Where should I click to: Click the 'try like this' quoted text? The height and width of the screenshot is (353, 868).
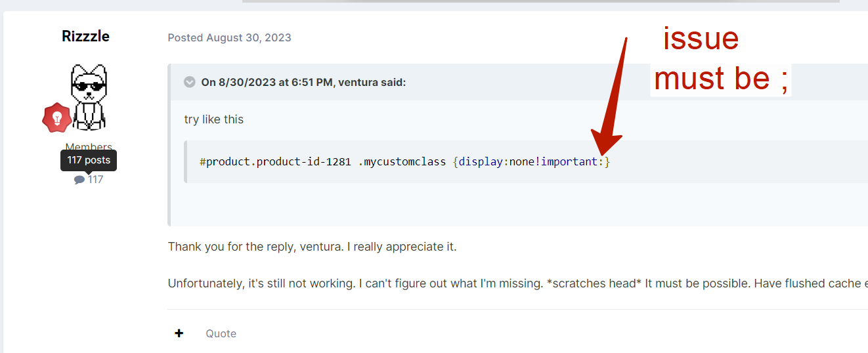click(214, 119)
